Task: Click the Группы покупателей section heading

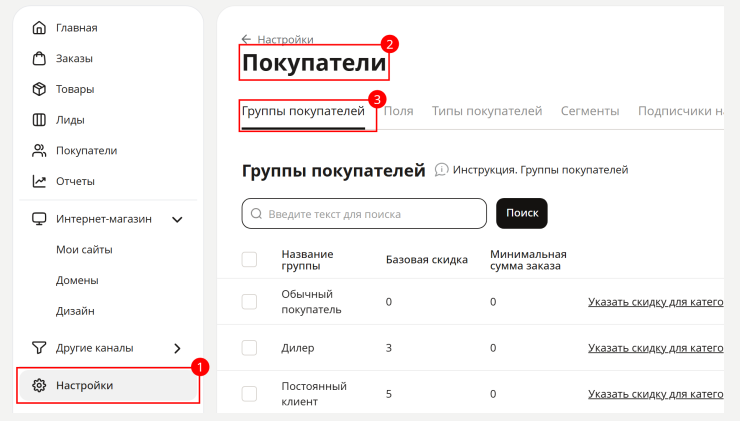Action: click(x=333, y=170)
